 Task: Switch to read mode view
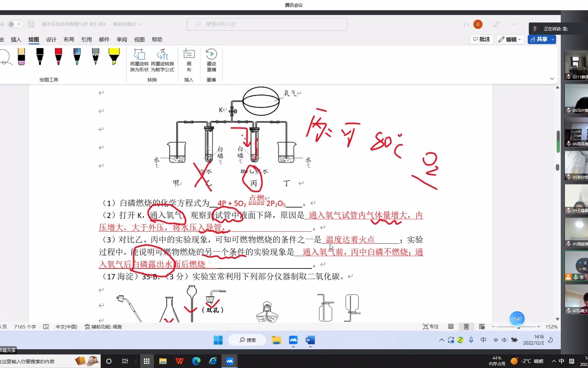pyautogui.click(x=451, y=327)
